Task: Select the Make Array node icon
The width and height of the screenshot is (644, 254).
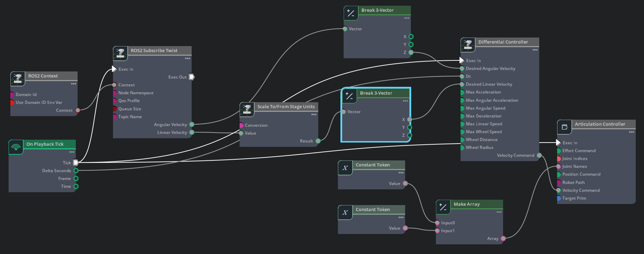Action: tap(443, 207)
